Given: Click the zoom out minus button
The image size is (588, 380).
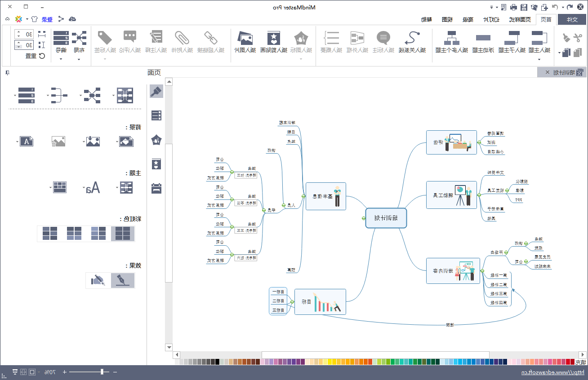Looking at the screenshot, I should 115,372.
